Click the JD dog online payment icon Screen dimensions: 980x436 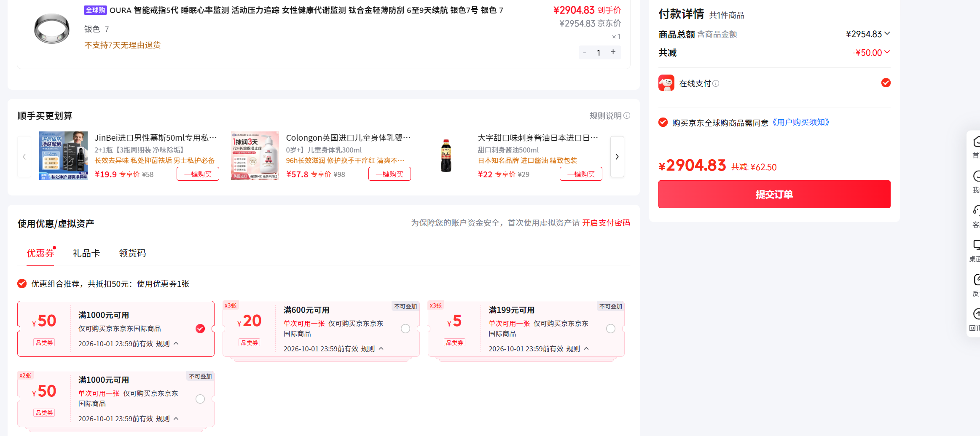(x=666, y=83)
